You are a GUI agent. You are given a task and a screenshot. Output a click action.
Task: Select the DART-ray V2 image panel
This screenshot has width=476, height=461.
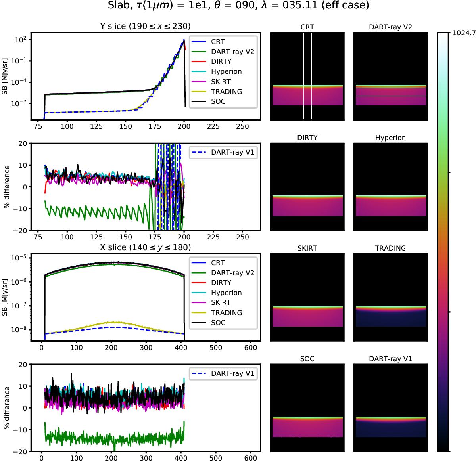(x=391, y=76)
